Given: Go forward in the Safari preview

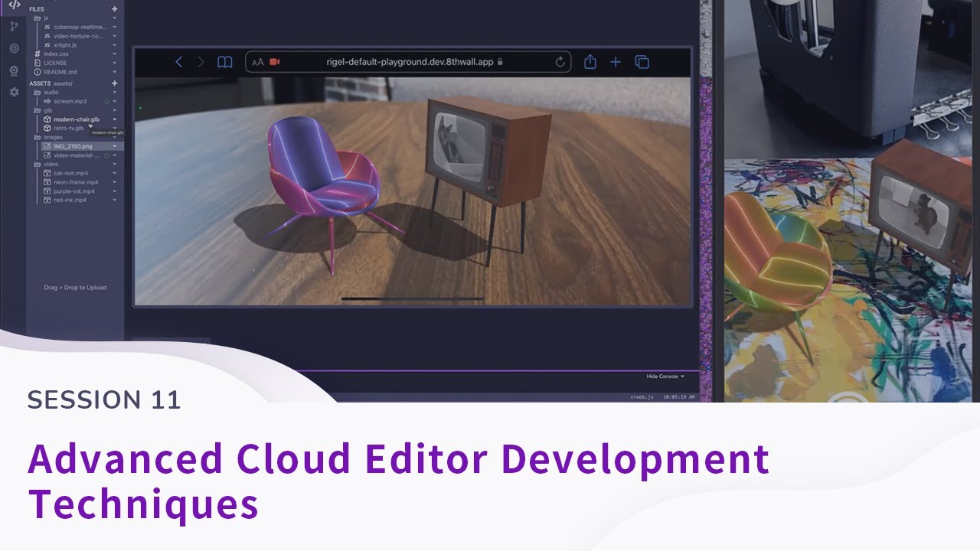Looking at the screenshot, I should [x=201, y=62].
